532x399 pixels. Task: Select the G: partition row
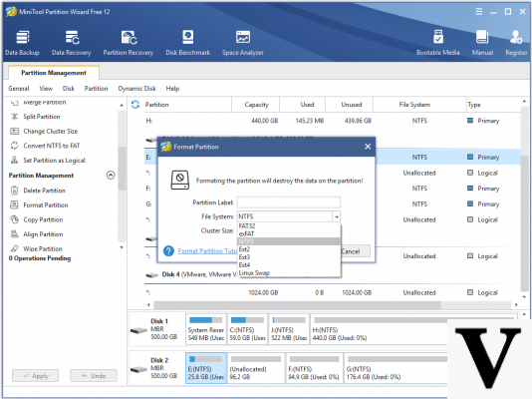point(333,203)
